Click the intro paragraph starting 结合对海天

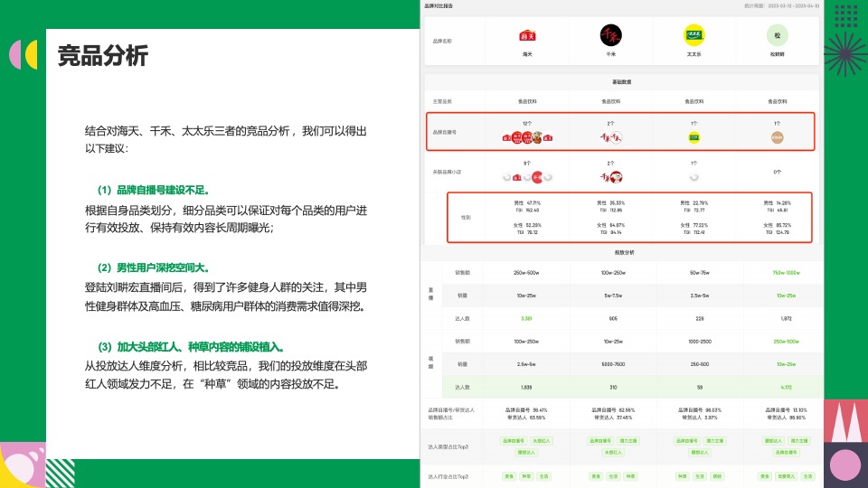coord(226,139)
